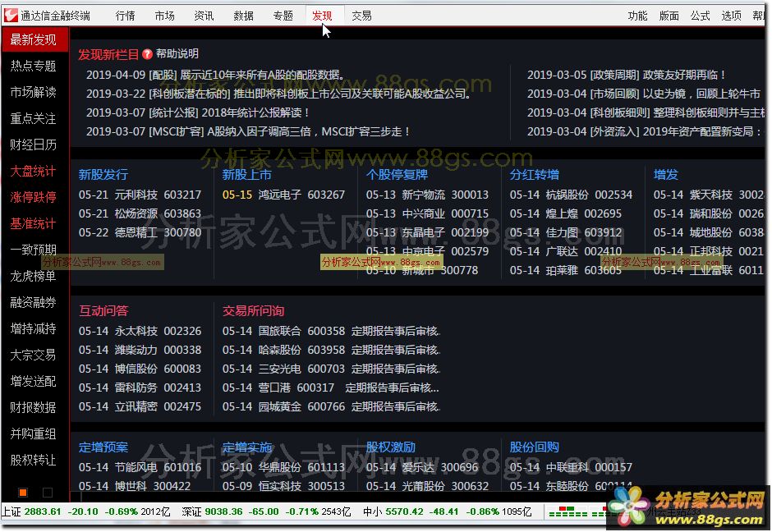Open the [政策周期] 政策友好期再临 item
Screen dimensions: 772x532
click(627, 75)
